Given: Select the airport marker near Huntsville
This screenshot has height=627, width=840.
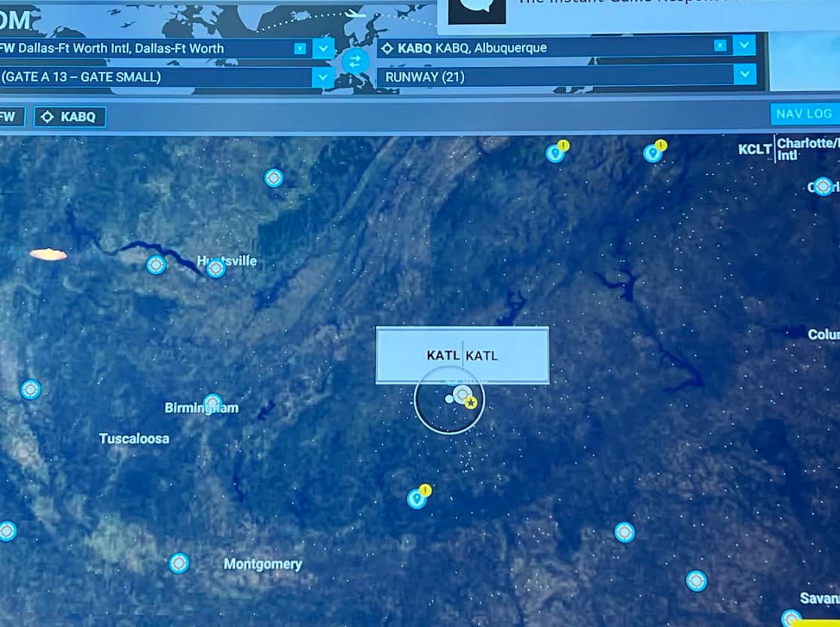Looking at the screenshot, I should [215, 268].
